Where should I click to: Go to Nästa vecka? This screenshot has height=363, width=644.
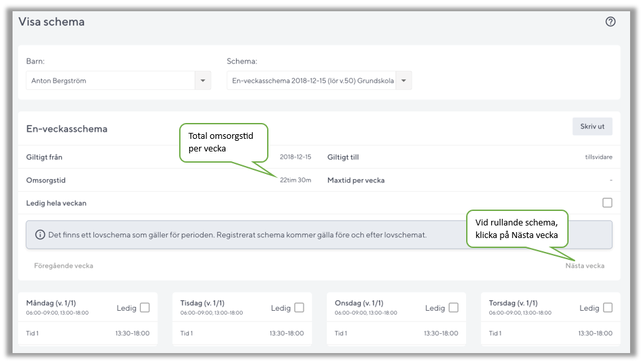click(585, 266)
